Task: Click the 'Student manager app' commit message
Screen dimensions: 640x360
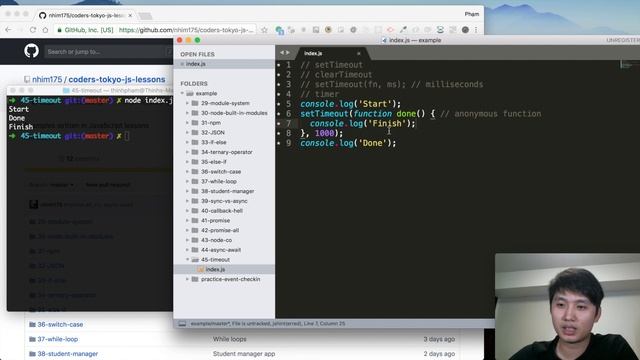Action: 244,354
